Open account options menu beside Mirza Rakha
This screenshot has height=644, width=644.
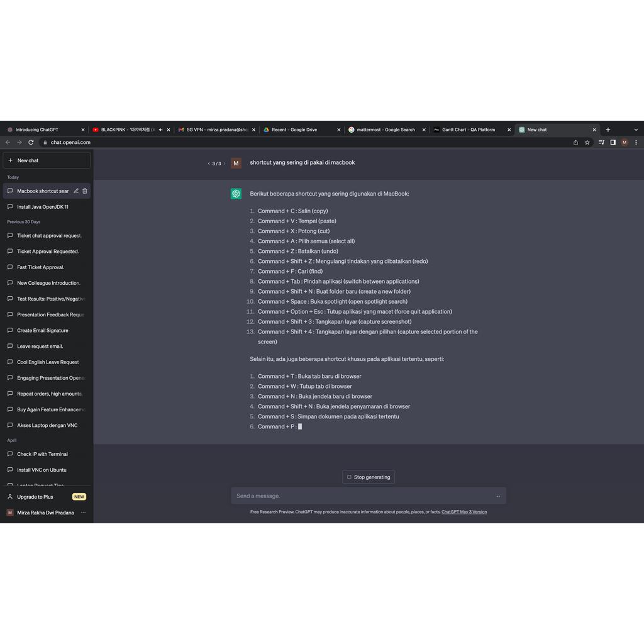83,513
